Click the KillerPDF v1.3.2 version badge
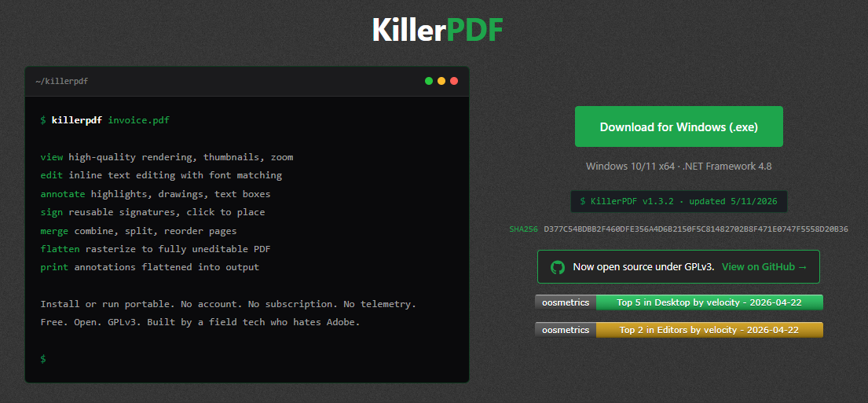 (x=679, y=201)
